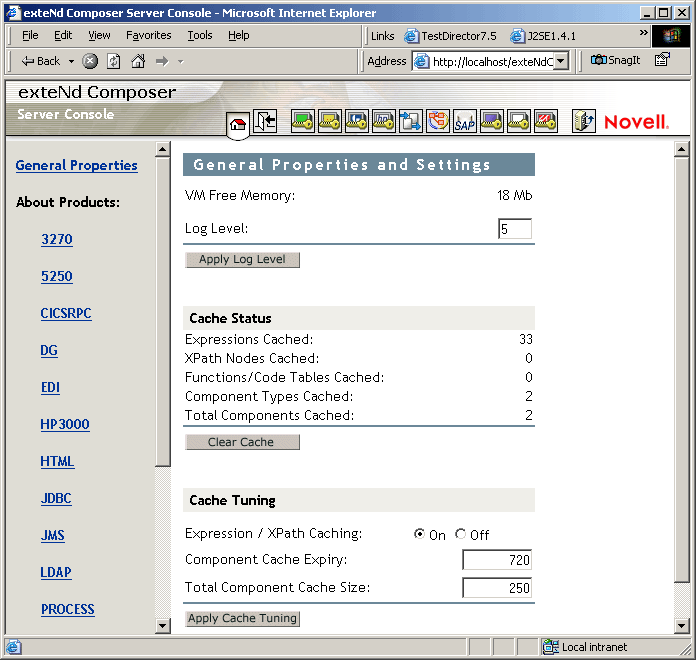Click the browser Forward arrow
The width and height of the screenshot is (696, 660).
coord(162,61)
